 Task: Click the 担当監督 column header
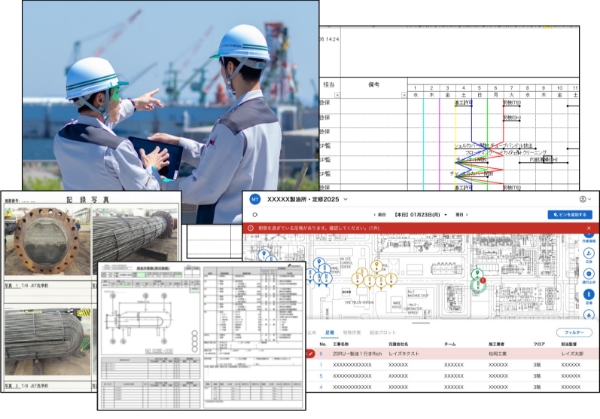569,344
